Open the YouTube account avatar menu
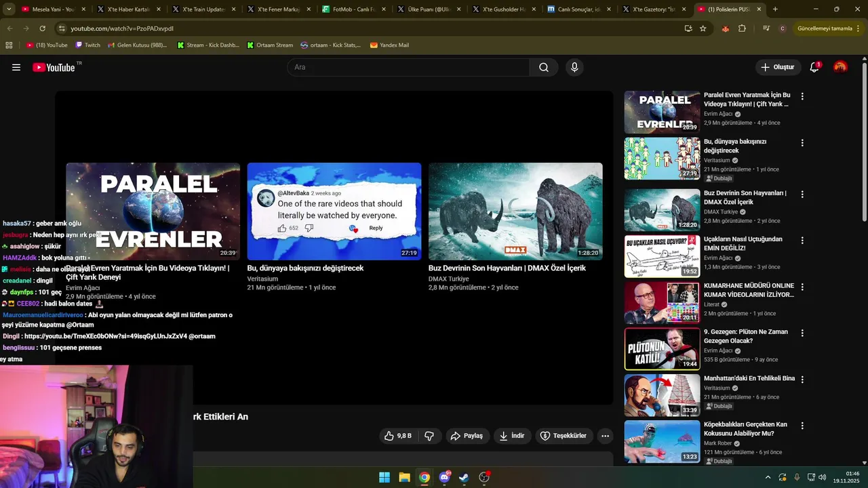The image size is (868, 488). point(840,67)
